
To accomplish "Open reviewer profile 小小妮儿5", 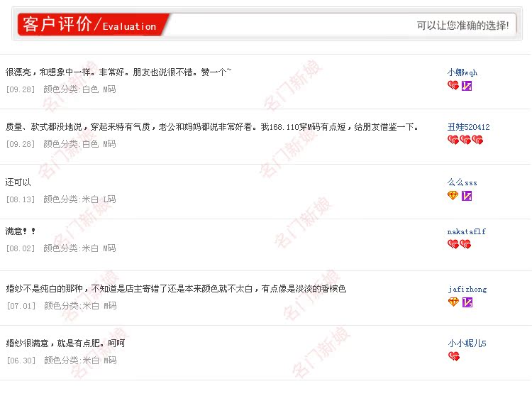I will 467,344.
